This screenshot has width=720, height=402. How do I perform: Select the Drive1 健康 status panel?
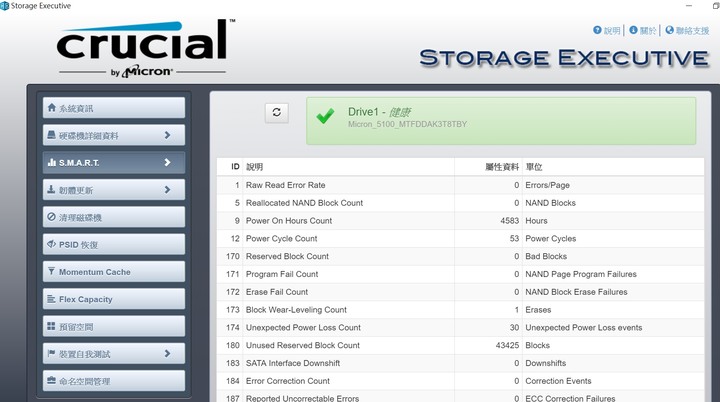[x=501, y=121]
